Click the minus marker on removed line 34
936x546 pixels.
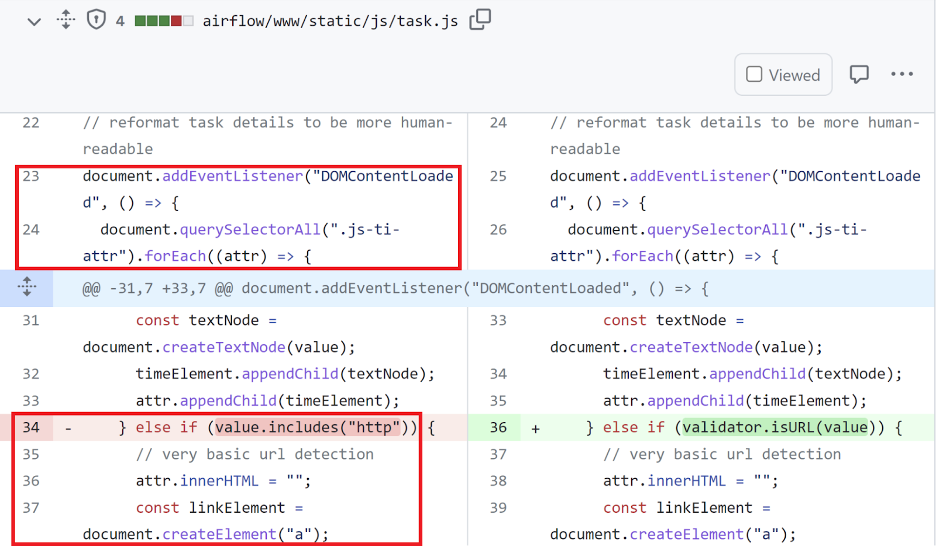click(x=69, y=428)
